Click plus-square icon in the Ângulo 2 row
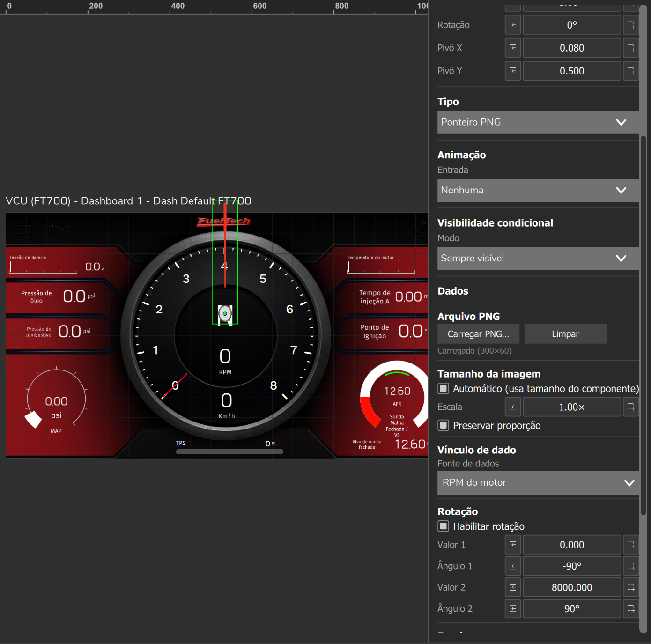Screen dimensions: 651x644 tap(631, 608)
